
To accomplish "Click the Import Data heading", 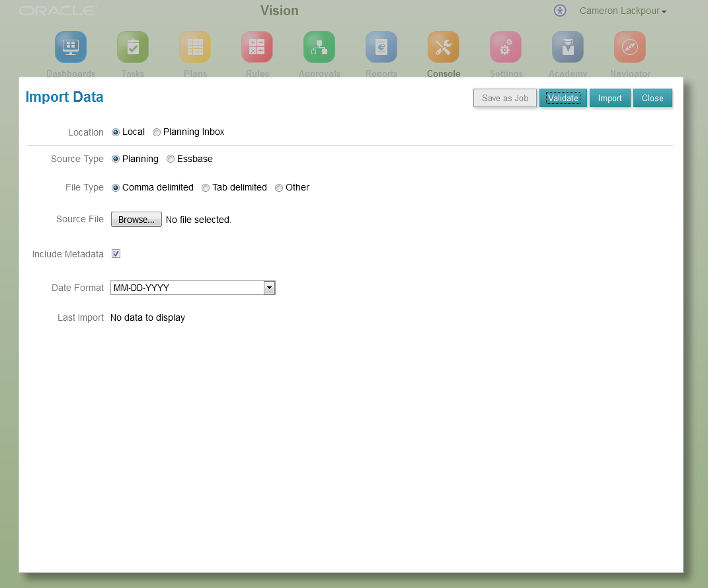I will point(65,97).
